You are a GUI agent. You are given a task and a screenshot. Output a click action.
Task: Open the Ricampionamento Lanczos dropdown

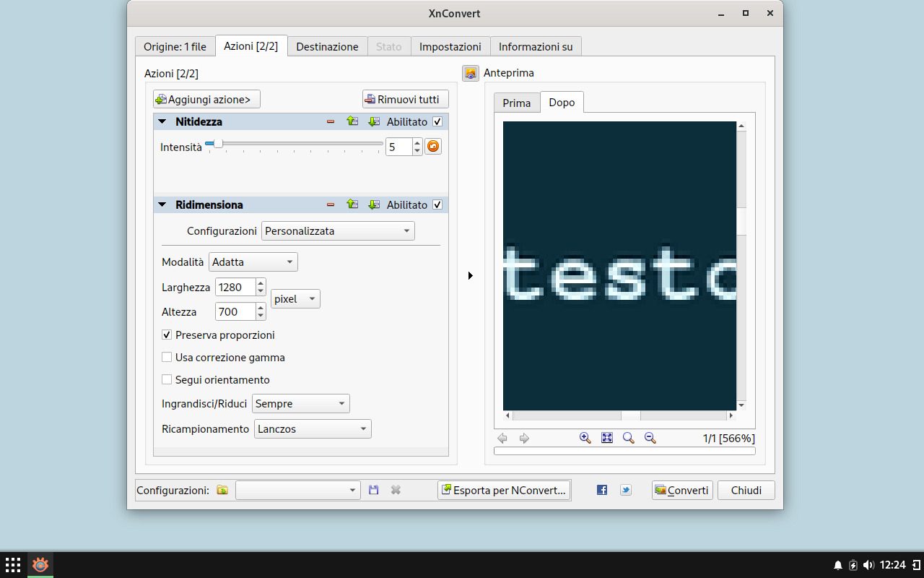coord(313,429)
